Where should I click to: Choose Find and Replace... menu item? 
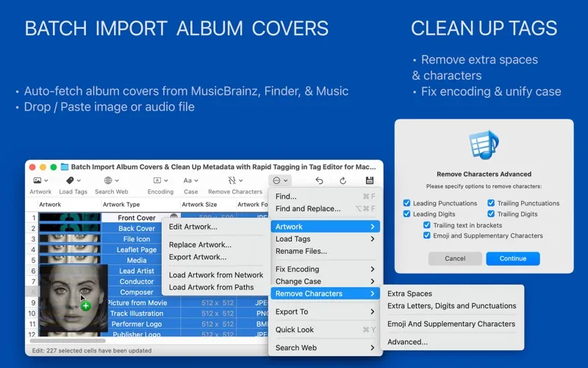(325, 209)
